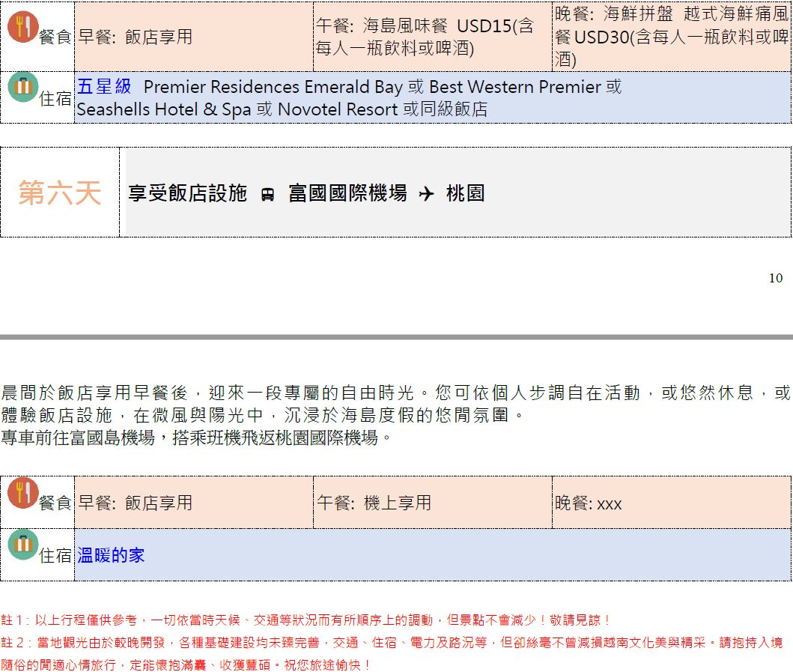Image resolution: width=793 pixels, height=672 pixels.
Task: Click the luggage icon beside 溫暖的家
Action: (22, 545)
